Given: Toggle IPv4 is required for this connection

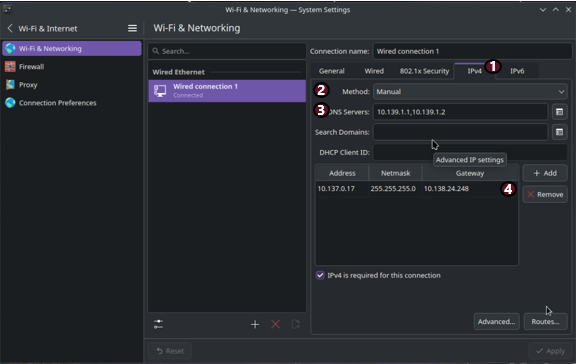Looking at the screenshot, I should [x=320, y=275].
